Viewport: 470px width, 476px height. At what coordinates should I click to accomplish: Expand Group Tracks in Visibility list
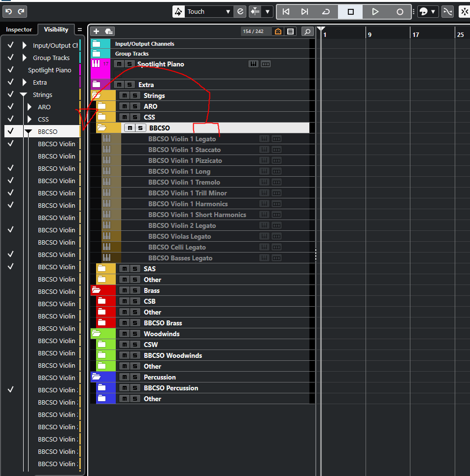pyautogui.click(x=24, y=58)
